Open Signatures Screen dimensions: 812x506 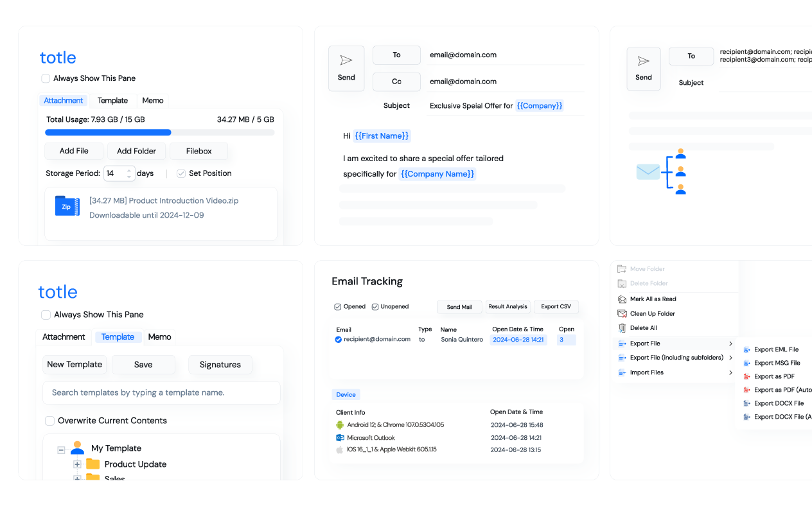click(220, 364)
